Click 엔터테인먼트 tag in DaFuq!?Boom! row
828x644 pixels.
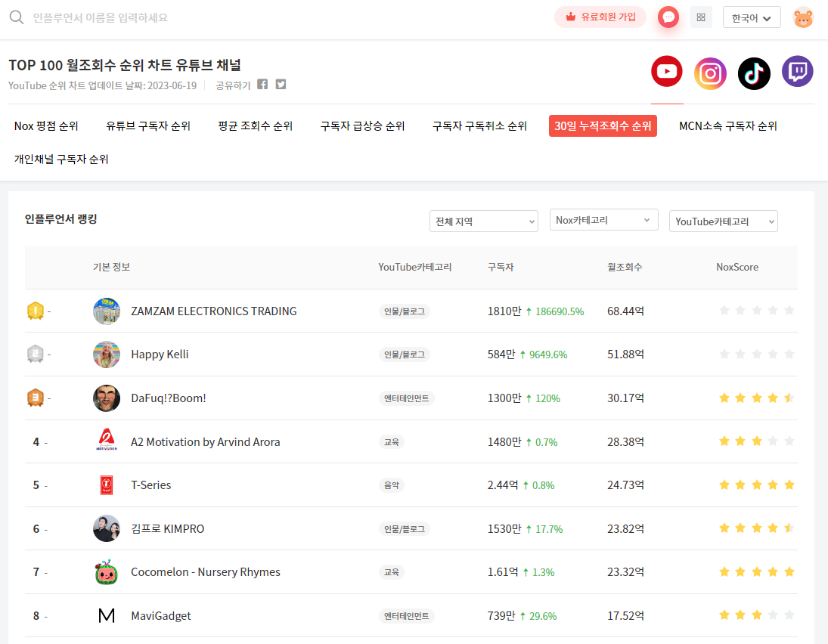[x=407, y=398]
